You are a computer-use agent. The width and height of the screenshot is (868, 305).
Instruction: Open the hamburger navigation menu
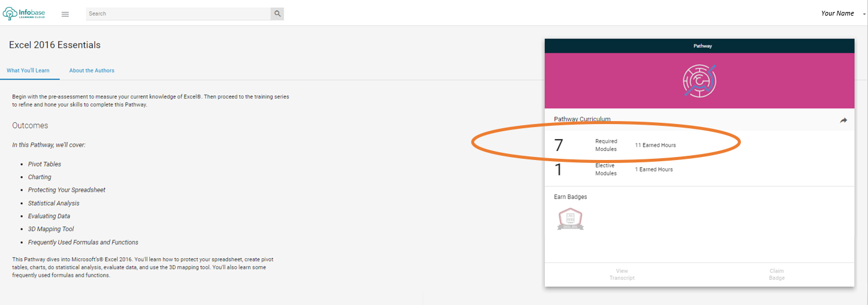[x=65, y=14]
